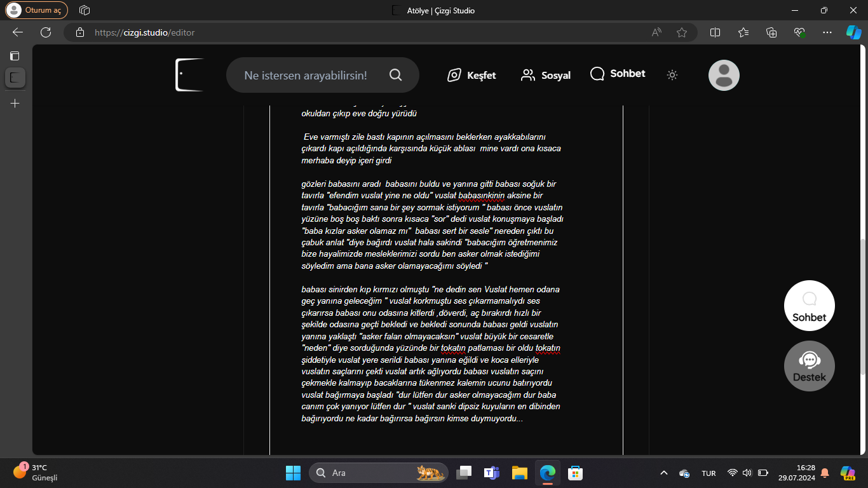Click the browser back arrow
Screen dimensions: 868x488
point(18,32)
